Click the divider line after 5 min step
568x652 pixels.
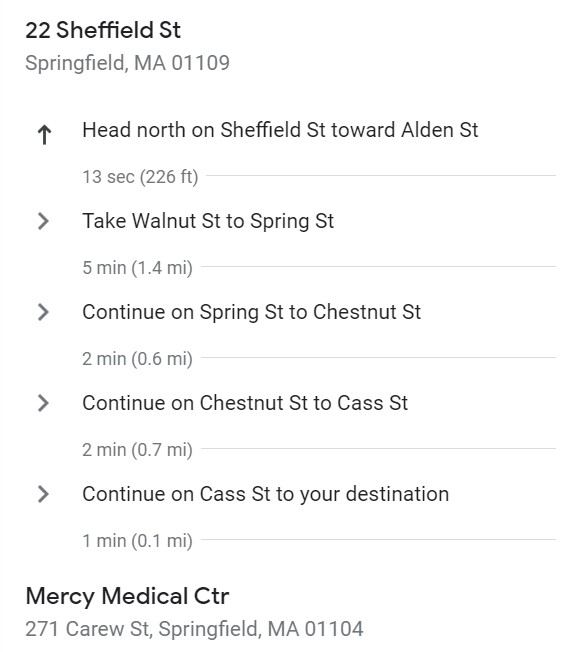[x=378, y=267]
